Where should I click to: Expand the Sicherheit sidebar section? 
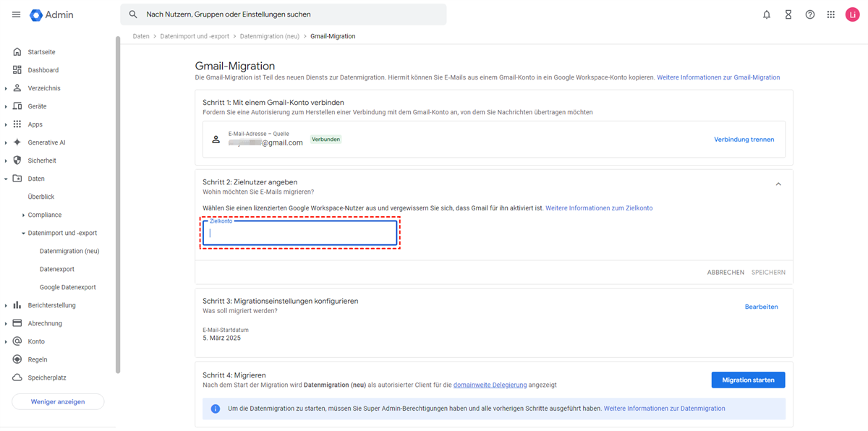coord(6,161)
